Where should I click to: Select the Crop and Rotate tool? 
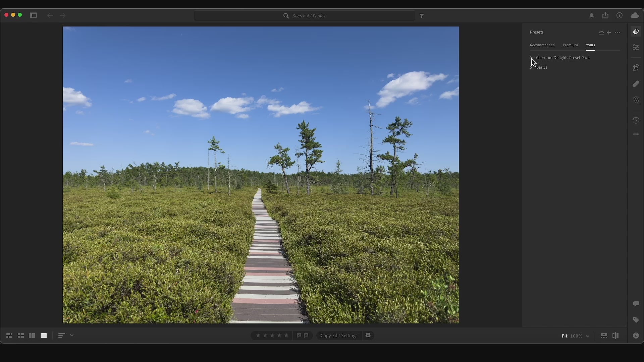coord(636,68)
